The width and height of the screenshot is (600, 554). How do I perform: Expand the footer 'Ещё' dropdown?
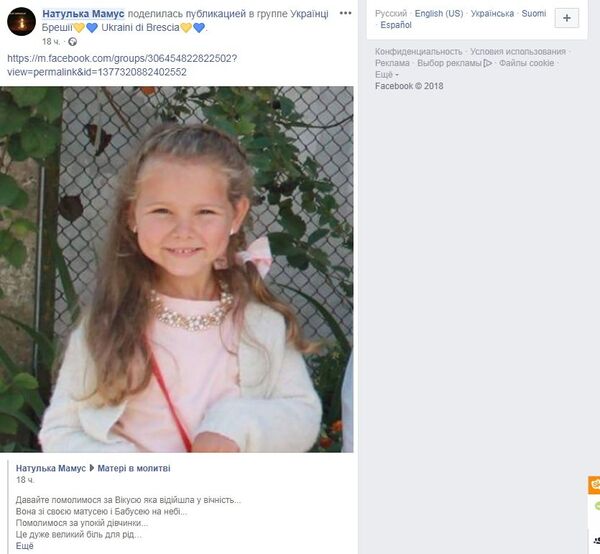coord(386,75)
